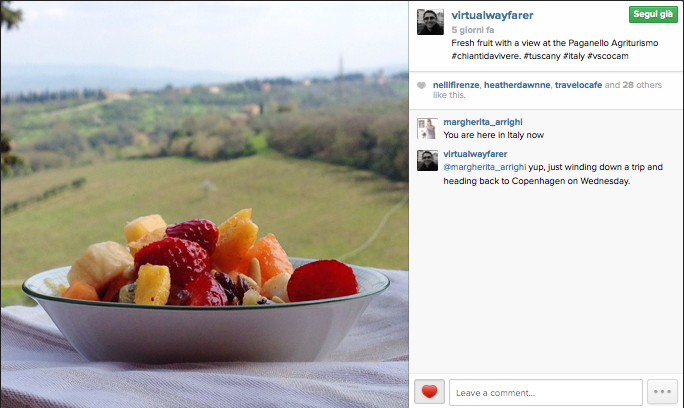The height and width of the screenshot is (408, 684).
Task: Click margherita_arrighi's comment avatar
Action: [427, 128]
